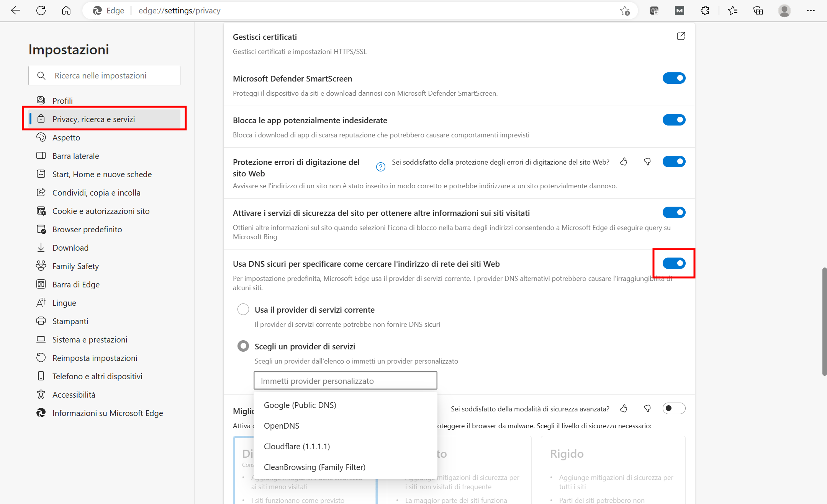Open 'Privacy, ricerca e servizi' section
The image size is (827, 504).
pos(93,119)
